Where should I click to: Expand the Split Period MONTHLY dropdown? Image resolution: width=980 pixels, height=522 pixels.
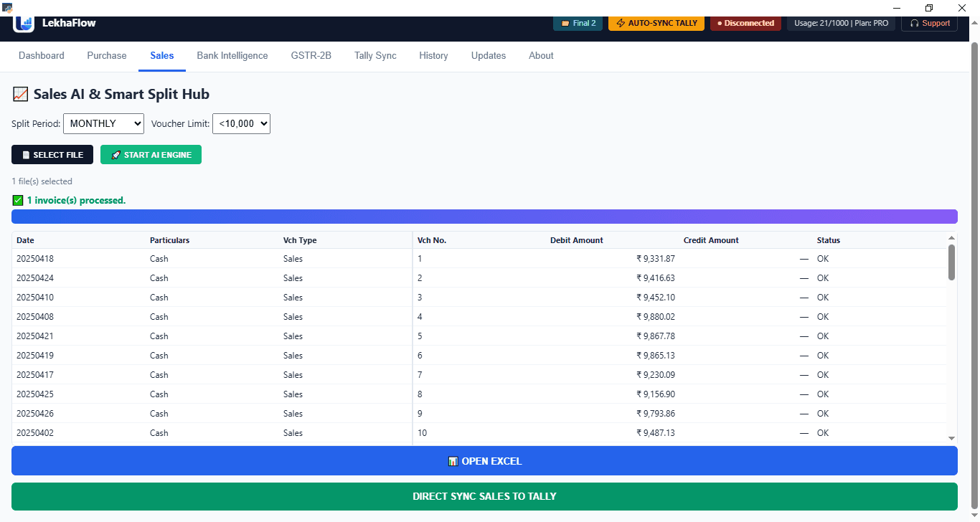(x=104, y=123)
